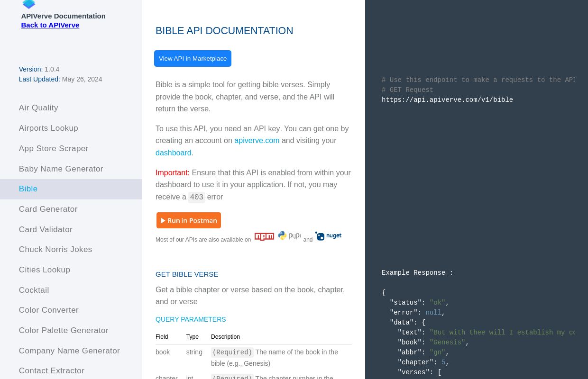Select Card Validator sidebar item
The width and height of the screenshot is (588, 379).
[x=71, y=230]
